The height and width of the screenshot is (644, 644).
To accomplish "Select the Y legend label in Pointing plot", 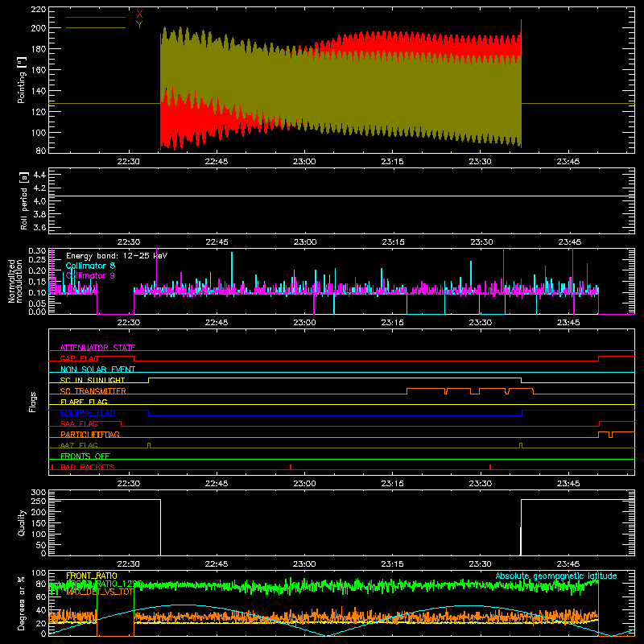I will [x=139, y=25].
